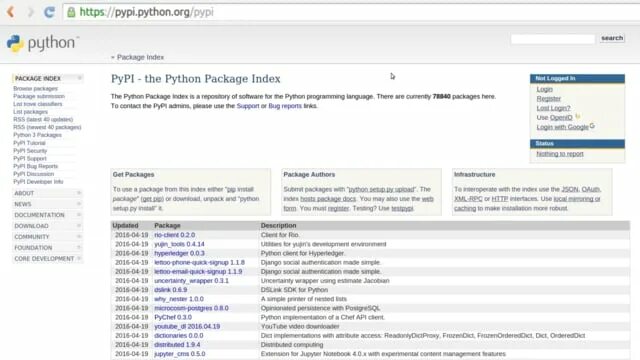Expand the DOWNLOAD sidebar menu
The height and width of the screenshot is (360, 640).
[x=48, y=226]
